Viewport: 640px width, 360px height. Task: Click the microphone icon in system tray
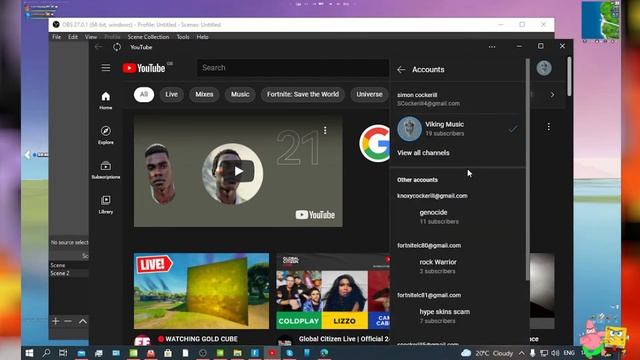(x=532, y=353)
